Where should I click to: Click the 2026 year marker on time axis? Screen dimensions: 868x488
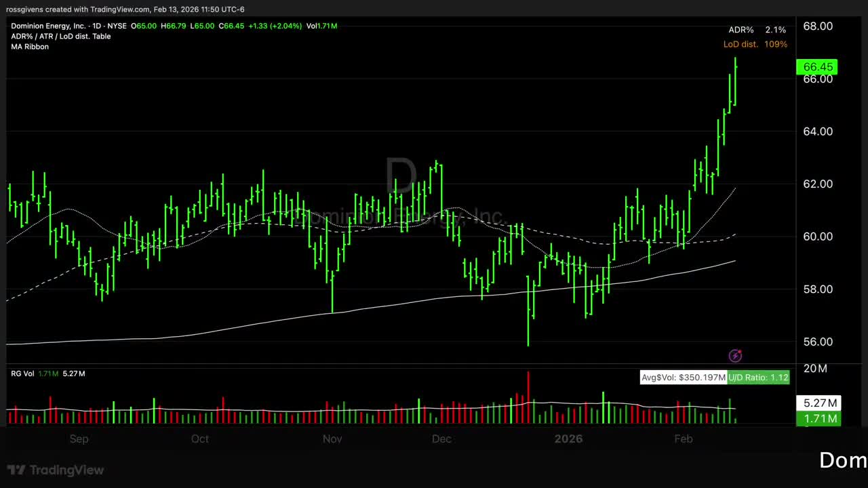coord(568,439)
